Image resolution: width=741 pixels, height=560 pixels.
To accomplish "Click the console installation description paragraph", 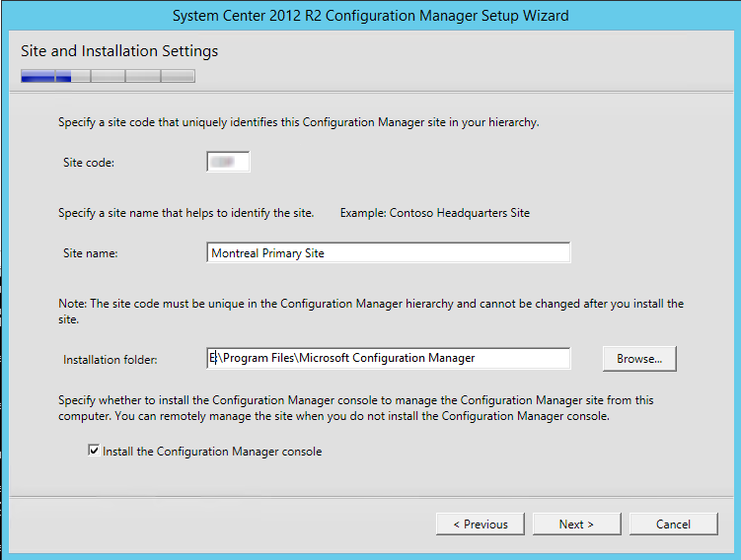I will 356,408.
